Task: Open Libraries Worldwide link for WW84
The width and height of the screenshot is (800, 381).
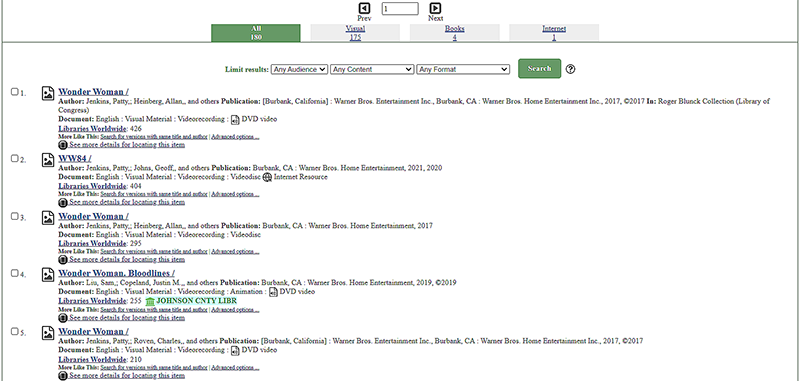Action: 92,186
